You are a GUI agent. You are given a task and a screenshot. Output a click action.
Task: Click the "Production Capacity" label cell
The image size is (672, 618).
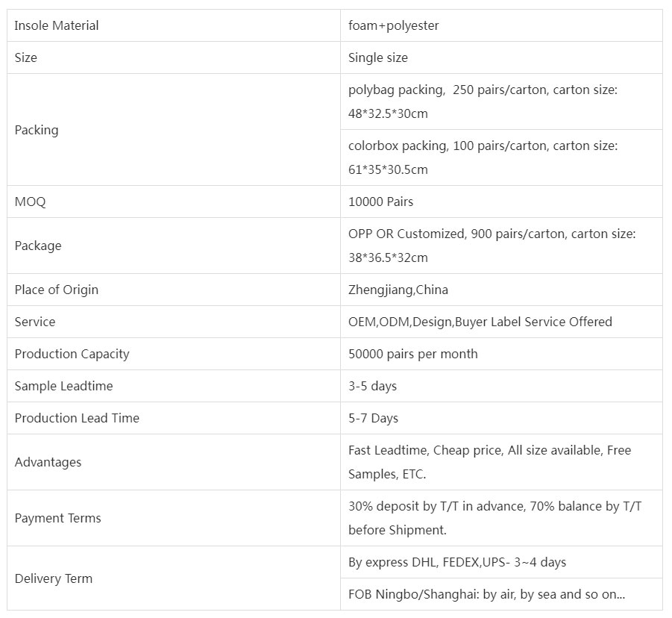[72, 354]
